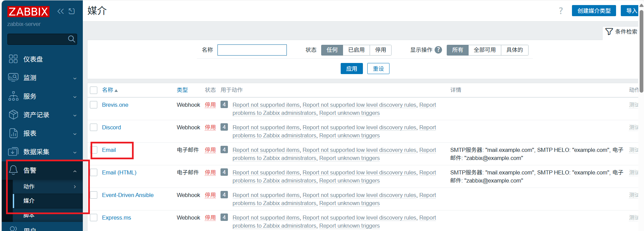
Task: Open the Discord media type
Action: pyautogui.click(x=111, y=127)
